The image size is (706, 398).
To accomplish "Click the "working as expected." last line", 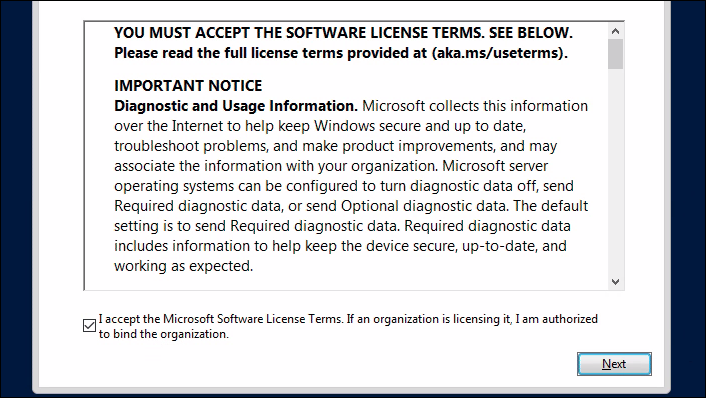I will 184,266.
